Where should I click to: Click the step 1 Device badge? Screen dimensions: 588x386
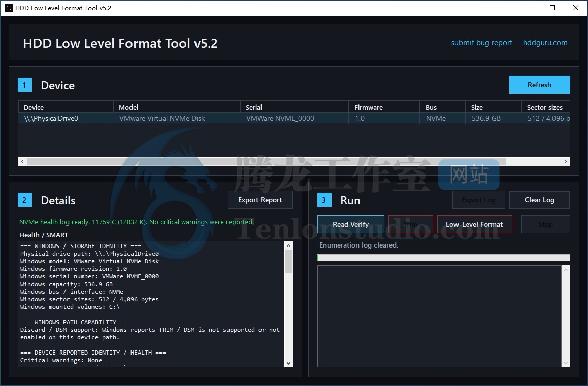point(25,85)
